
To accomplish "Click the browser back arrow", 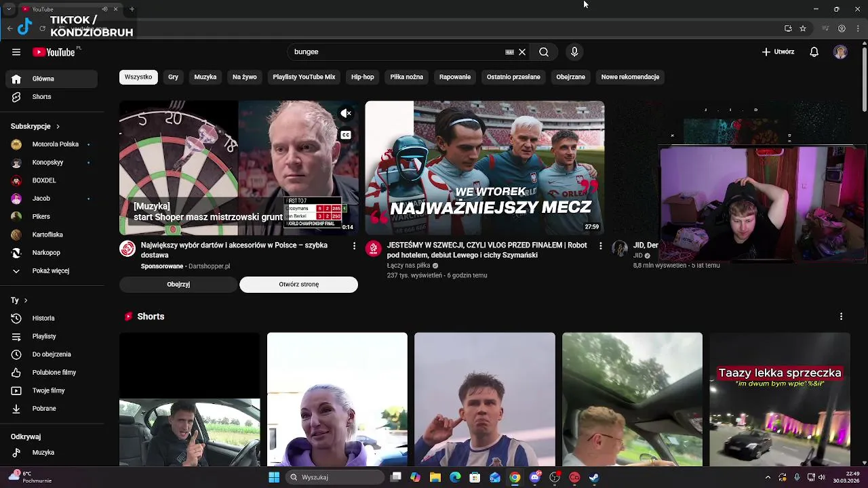I will pos(9,28).
